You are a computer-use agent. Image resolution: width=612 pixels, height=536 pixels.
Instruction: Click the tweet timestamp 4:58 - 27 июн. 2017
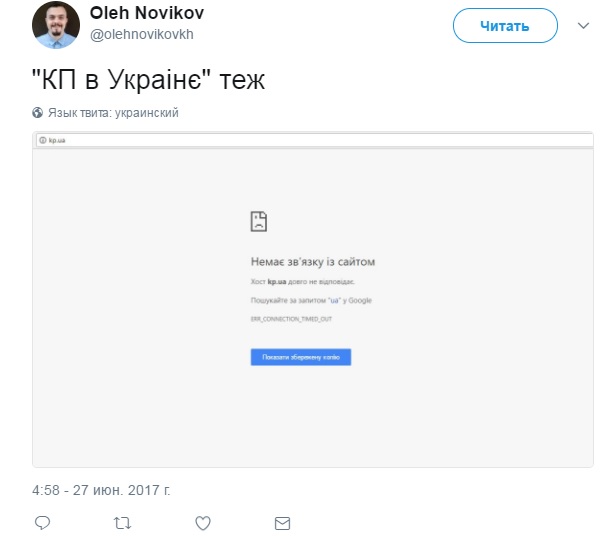click(x=102, y=490)
